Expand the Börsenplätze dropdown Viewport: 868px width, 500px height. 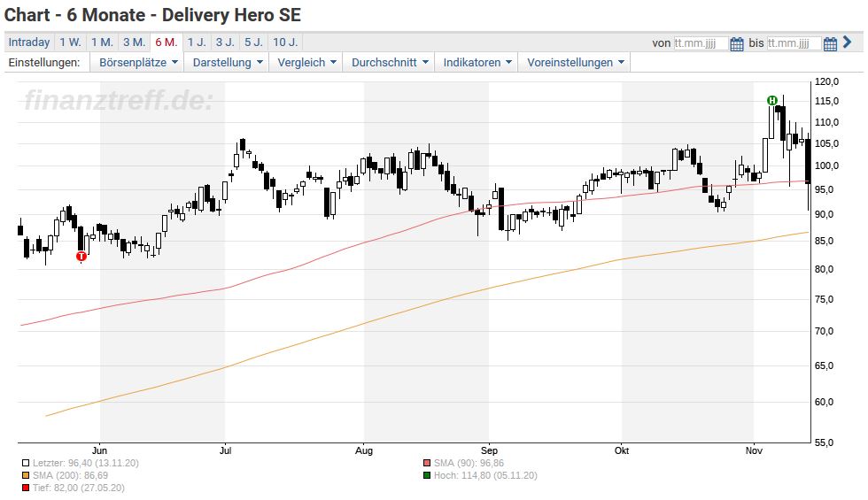[138, 63]
